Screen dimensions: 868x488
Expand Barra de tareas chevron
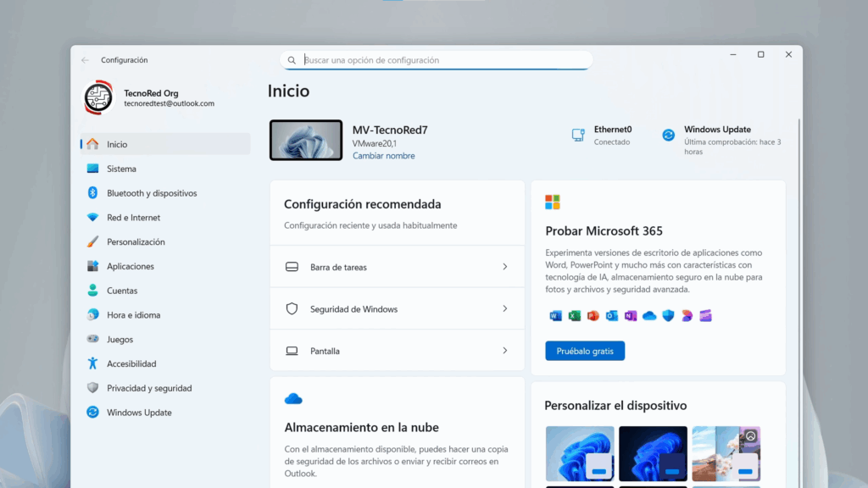tap(505, 267)
